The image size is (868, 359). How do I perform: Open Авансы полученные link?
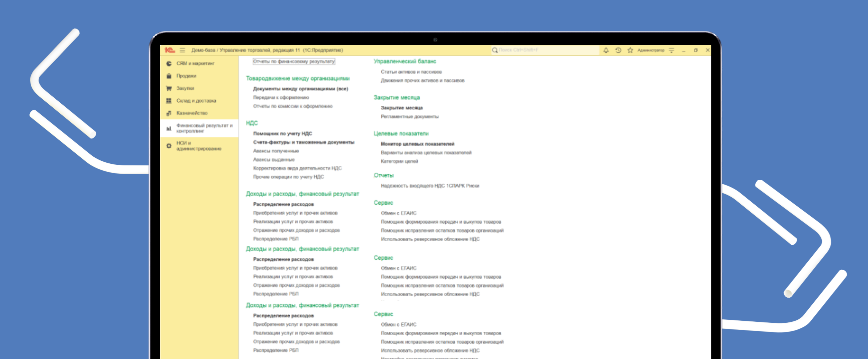pyautogui.click(x=276, y=151)
